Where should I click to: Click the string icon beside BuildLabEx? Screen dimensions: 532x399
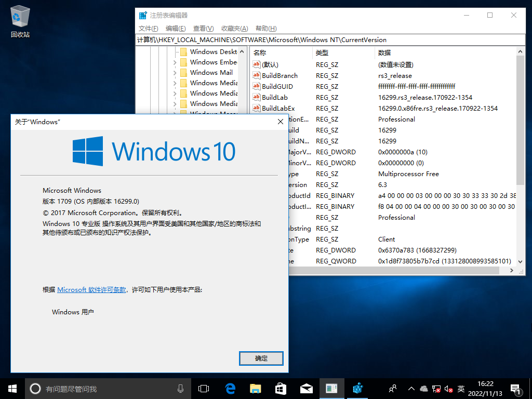click(257, 108)
